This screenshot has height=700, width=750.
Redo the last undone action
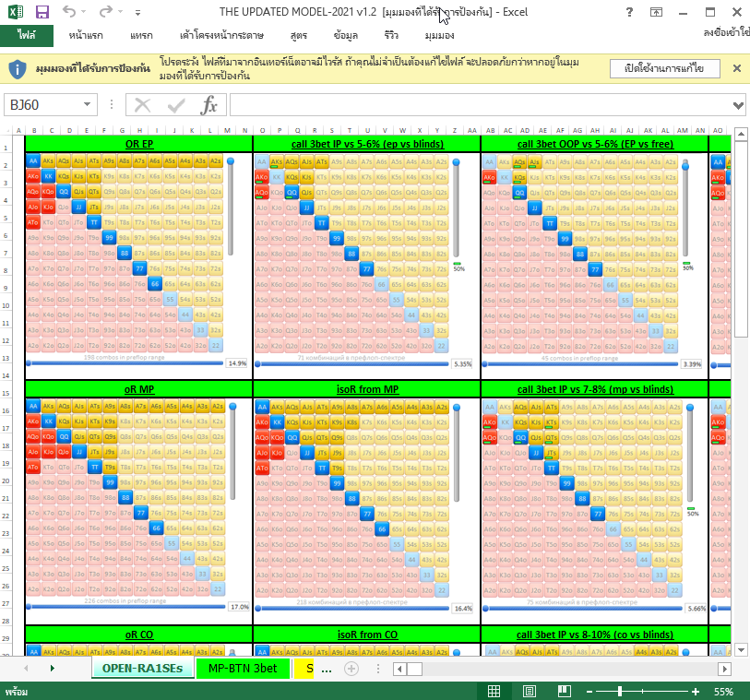[x=106, y=11]
